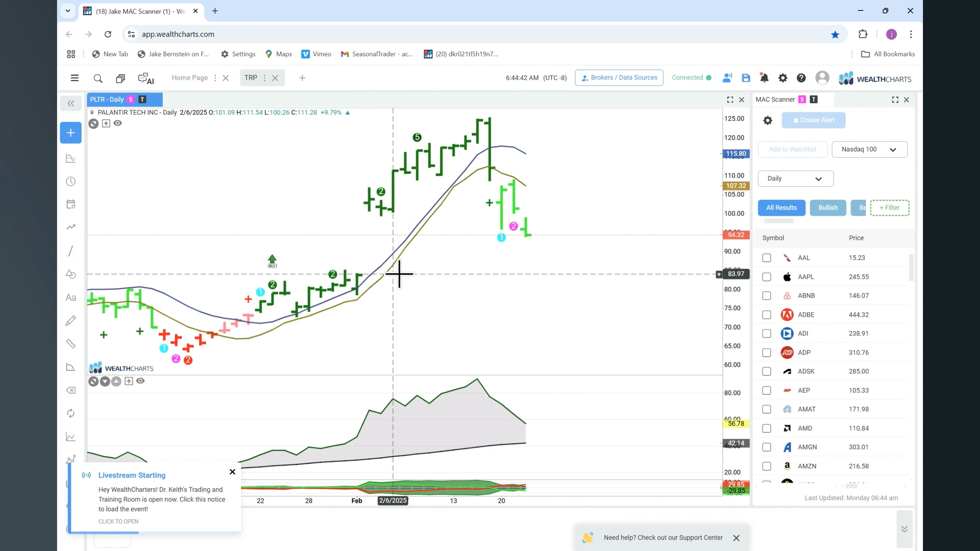Click the refresh sync tool in sidebar
980x551 pixels.
(71, 413)
